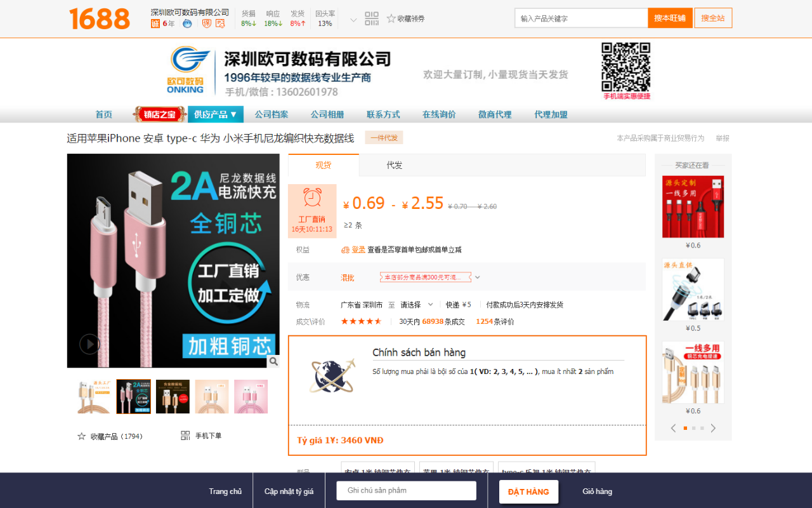
Task: Open the 首页 navigation tab
Action: coord(104,114)
